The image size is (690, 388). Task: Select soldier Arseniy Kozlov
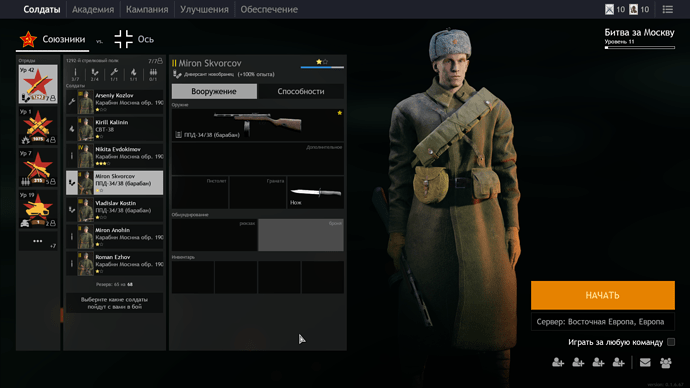114,102
